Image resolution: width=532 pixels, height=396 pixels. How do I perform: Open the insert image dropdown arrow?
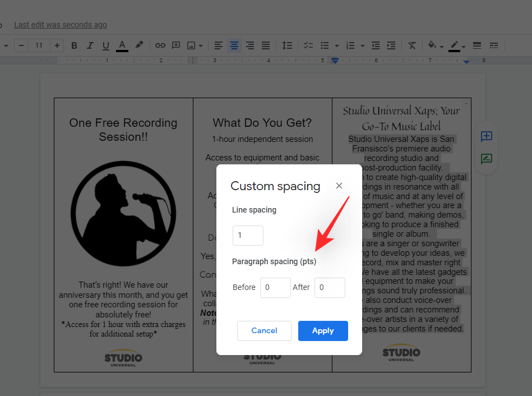[x=201, y=46]
